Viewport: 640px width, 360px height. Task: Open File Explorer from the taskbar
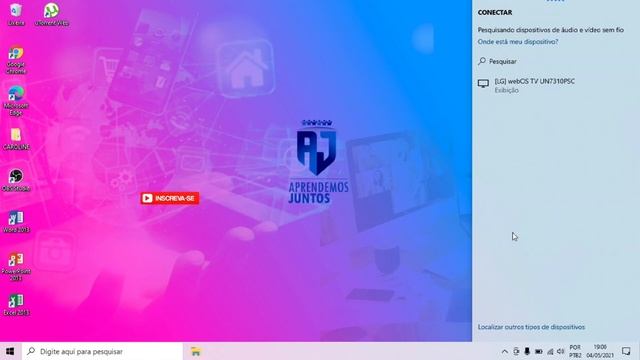[x=196, y=351]
